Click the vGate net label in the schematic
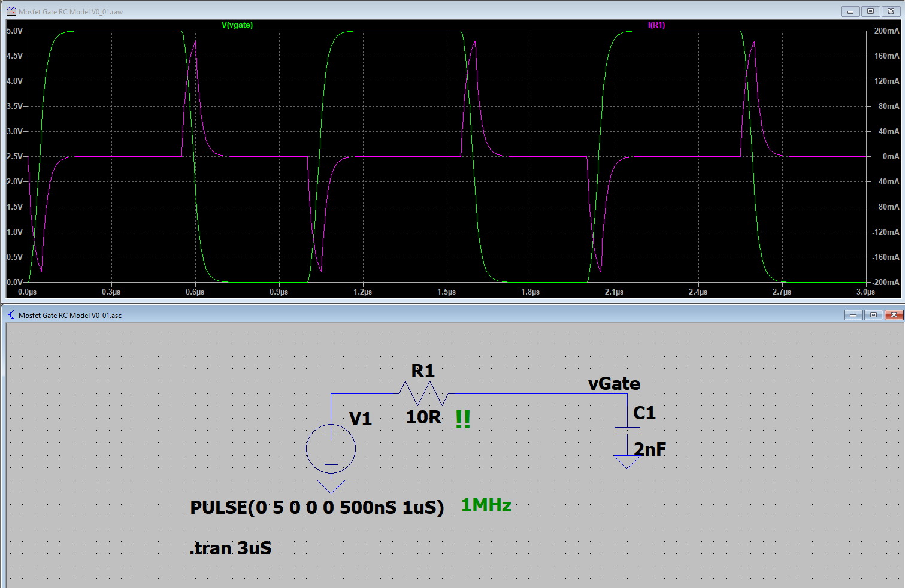Image resolution: width=905 pixels, height=588 pixels. point(614,384)
